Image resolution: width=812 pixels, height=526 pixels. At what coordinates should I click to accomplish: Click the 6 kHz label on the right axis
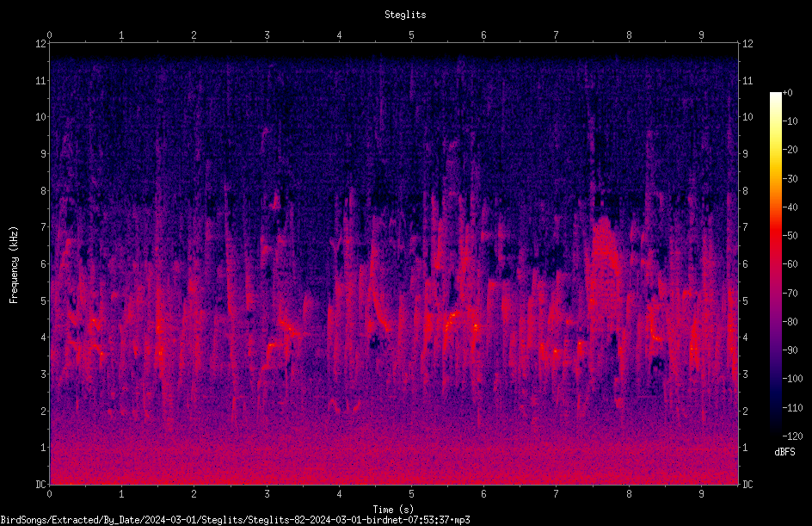pos(745,263)
